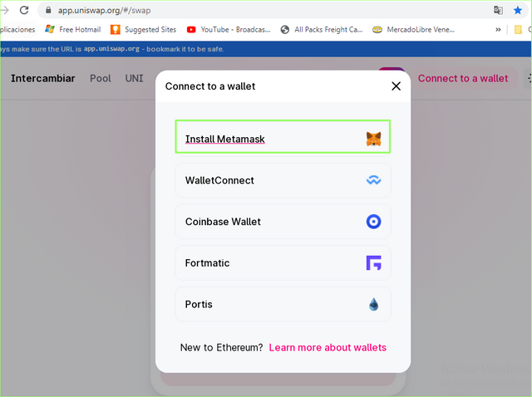Close the Connect to a wallet dialog

coord(396,86)
